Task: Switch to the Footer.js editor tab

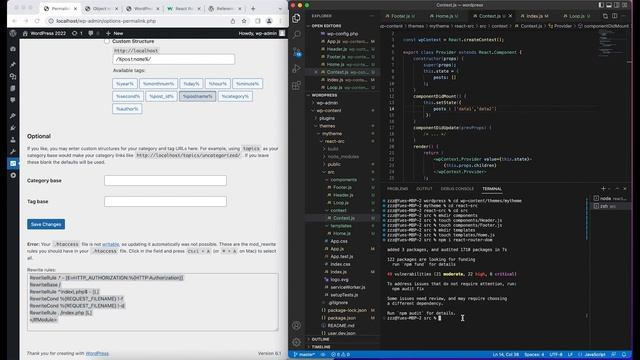Action: click(400, 16)
